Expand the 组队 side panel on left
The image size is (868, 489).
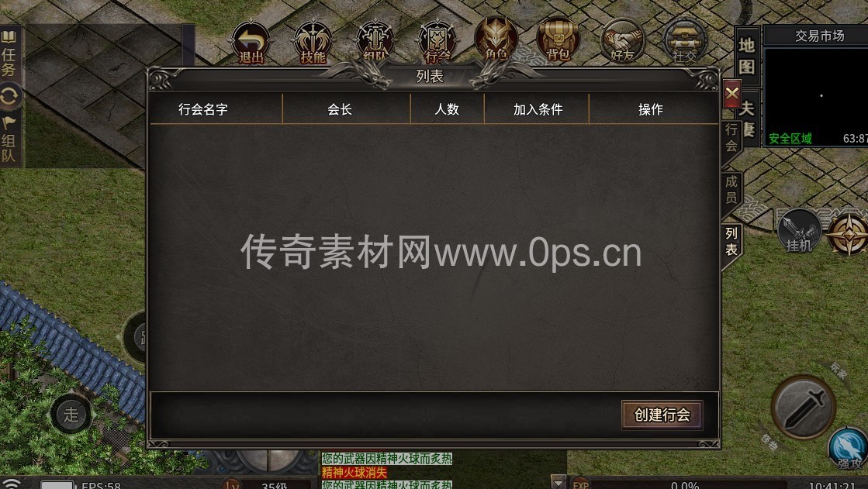coord(9,139)
